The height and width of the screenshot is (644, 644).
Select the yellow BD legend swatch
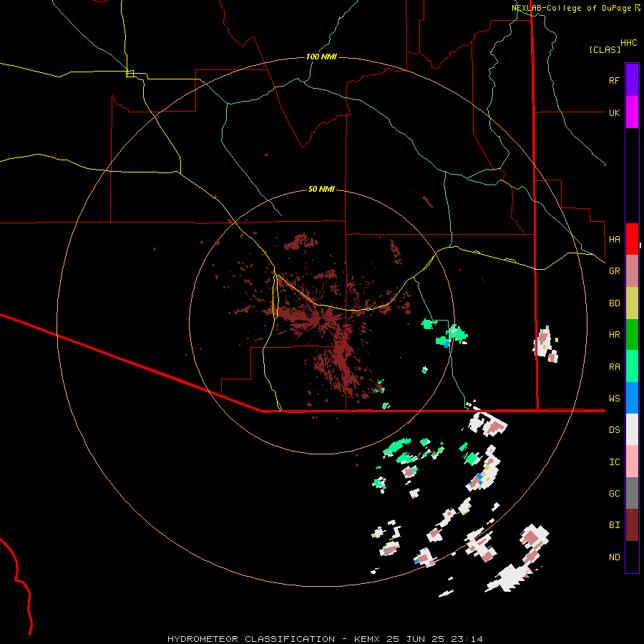[632, 303]
